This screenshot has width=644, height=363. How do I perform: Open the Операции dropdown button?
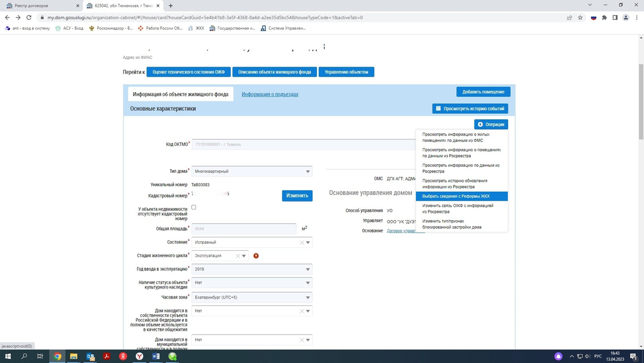click(491, 124)
